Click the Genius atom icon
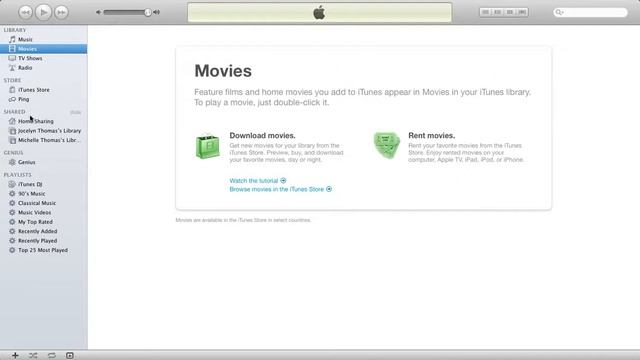 (12, 162)
